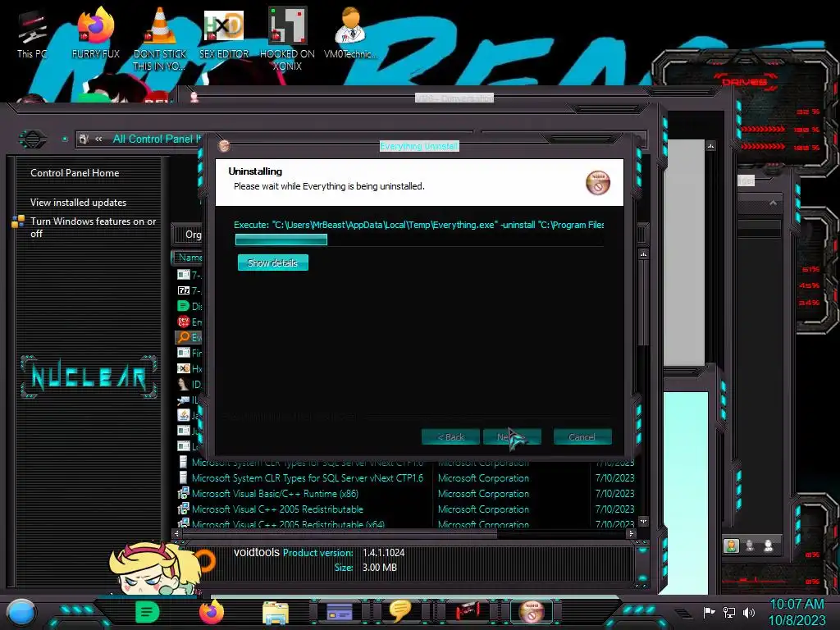
Task: Click horizontal scrollbar right arrow
Action: click(631, 533)
